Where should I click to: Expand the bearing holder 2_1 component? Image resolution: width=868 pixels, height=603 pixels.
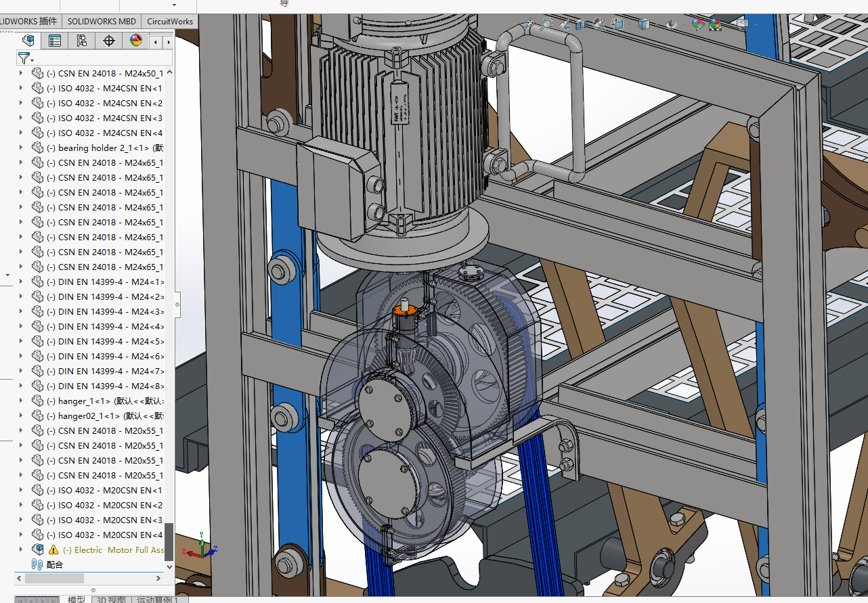[x=20, y=148]
